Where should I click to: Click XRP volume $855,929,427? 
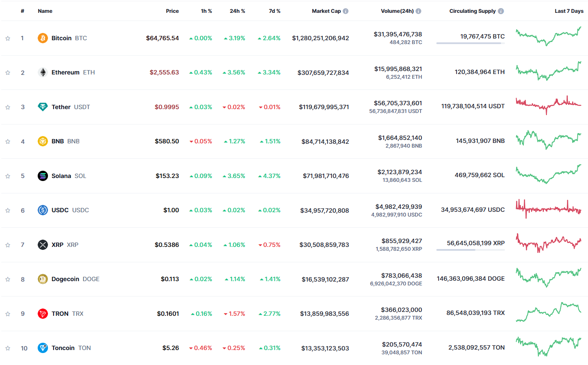tap(402, 241)
